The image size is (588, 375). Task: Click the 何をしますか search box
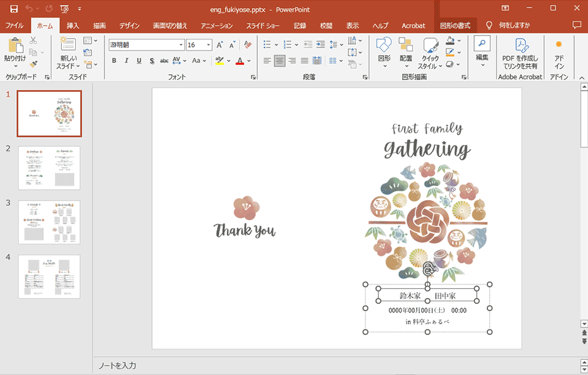tap(514, 26)
